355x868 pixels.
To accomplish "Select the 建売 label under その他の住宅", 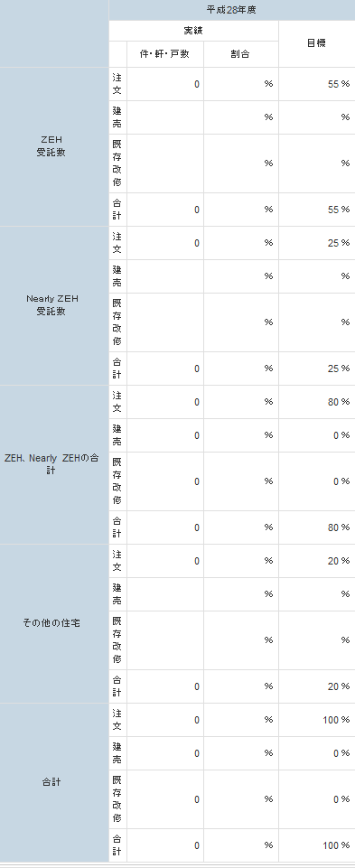I will click(x=117, y=594).
